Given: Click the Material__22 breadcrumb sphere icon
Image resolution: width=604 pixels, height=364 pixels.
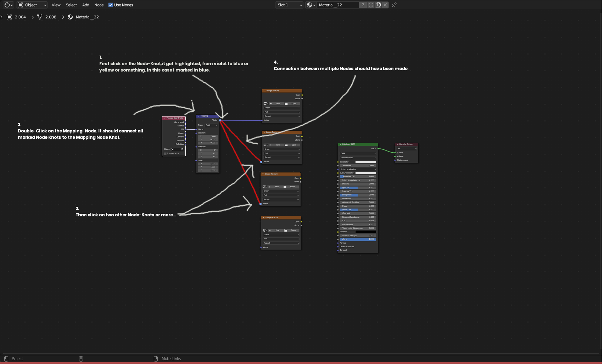Looking at the screenshot, I should point(70,17).
